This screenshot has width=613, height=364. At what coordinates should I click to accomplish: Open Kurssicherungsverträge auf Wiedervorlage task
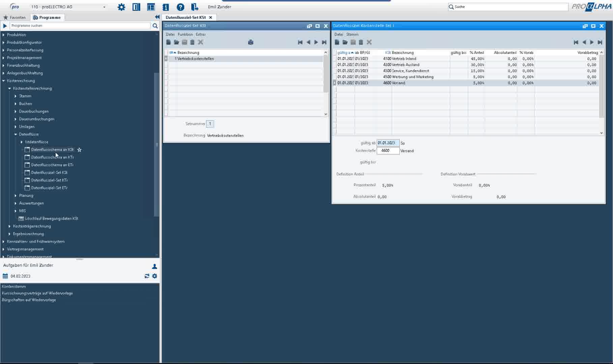point(37,293)
